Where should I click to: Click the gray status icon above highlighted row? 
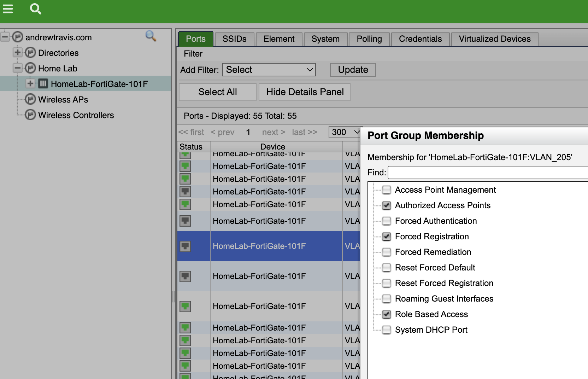click(185, 221)
